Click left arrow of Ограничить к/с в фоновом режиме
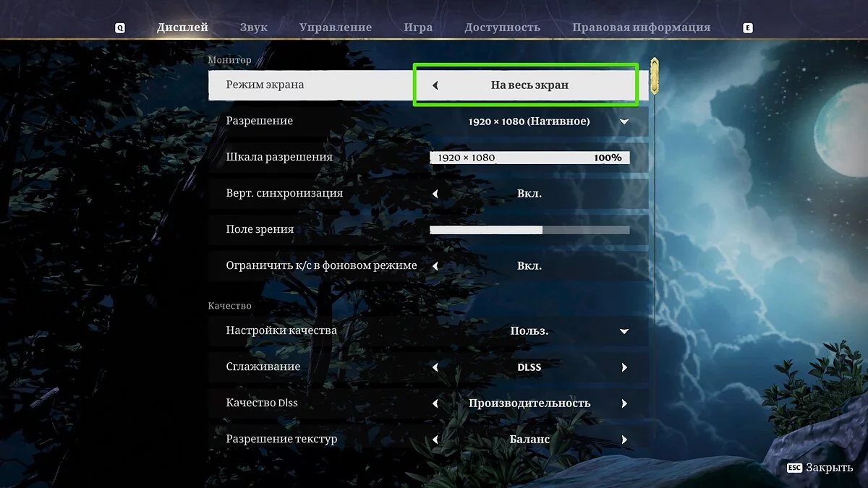 click(x=435, y=266)
